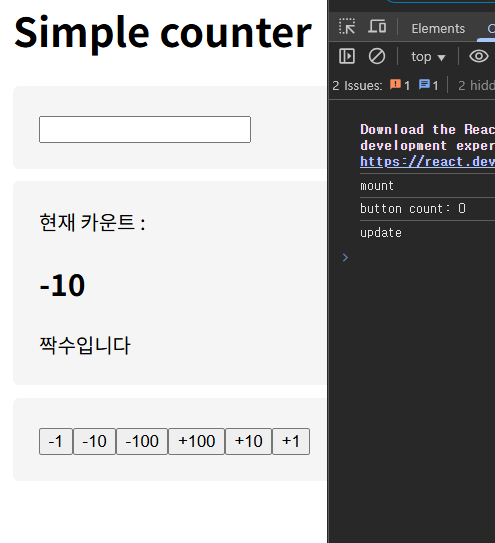Click the blue issues message badge
The image size is (495, 543).
coord(428,85)
